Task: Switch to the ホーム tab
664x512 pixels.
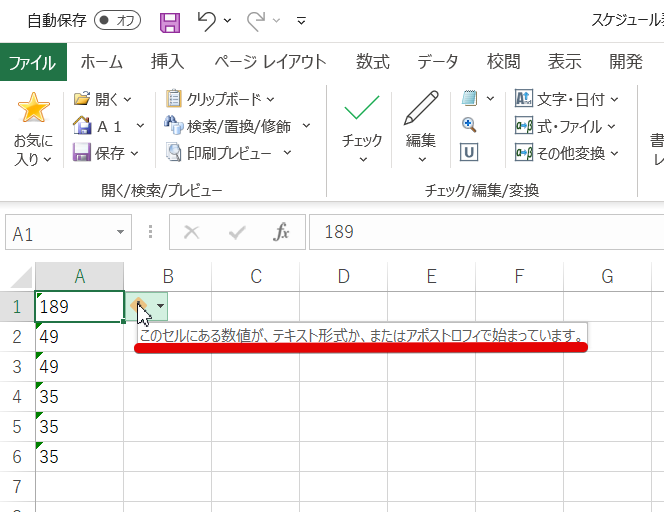Action: [x=102, y=62]
